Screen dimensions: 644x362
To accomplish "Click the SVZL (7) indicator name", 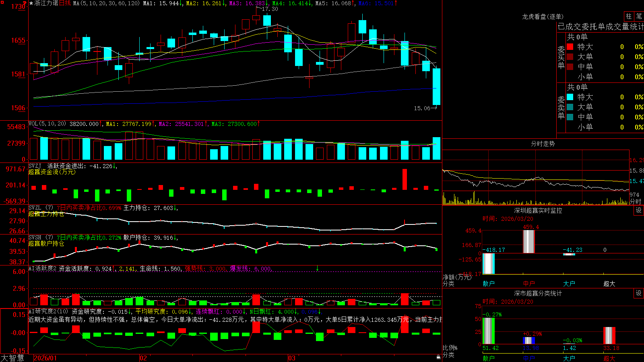I will click(x=41, y=208).
